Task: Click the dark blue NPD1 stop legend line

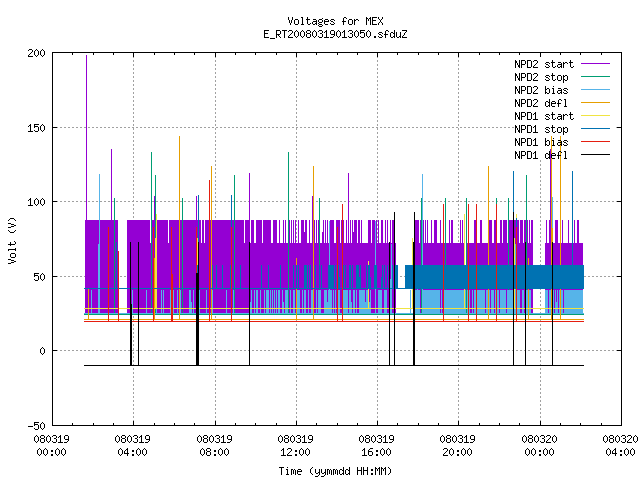Action: pos(596,129)
